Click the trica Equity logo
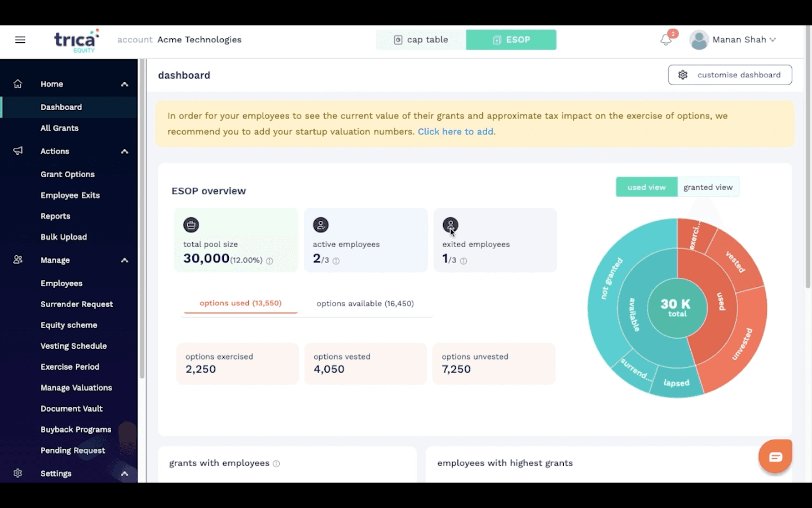This screenshot has height=508, width=812. point(76,41)
